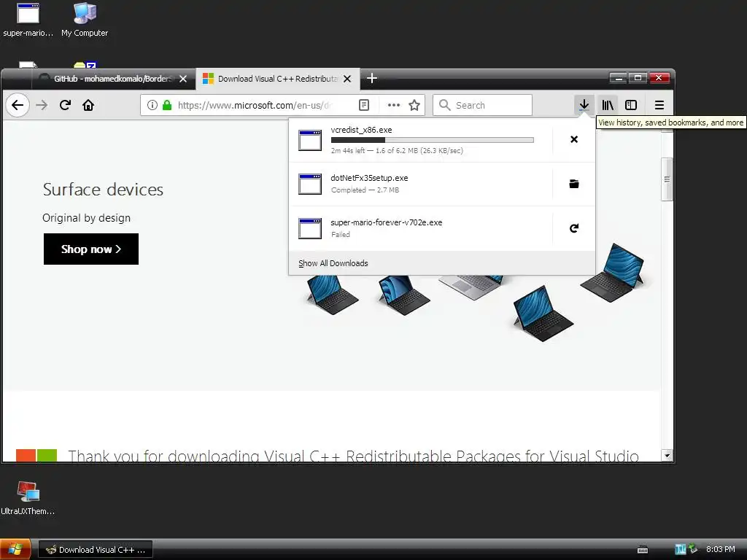Viewport: 747px width, 560px height.
Task: Open the Windows Start button
Action: tap(15, 550)
